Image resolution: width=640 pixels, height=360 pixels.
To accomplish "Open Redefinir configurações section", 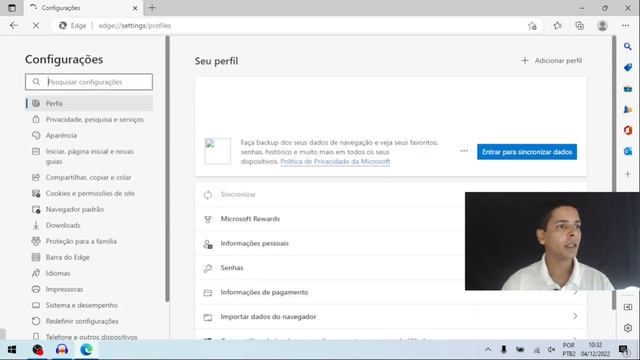I will [89, 321].
